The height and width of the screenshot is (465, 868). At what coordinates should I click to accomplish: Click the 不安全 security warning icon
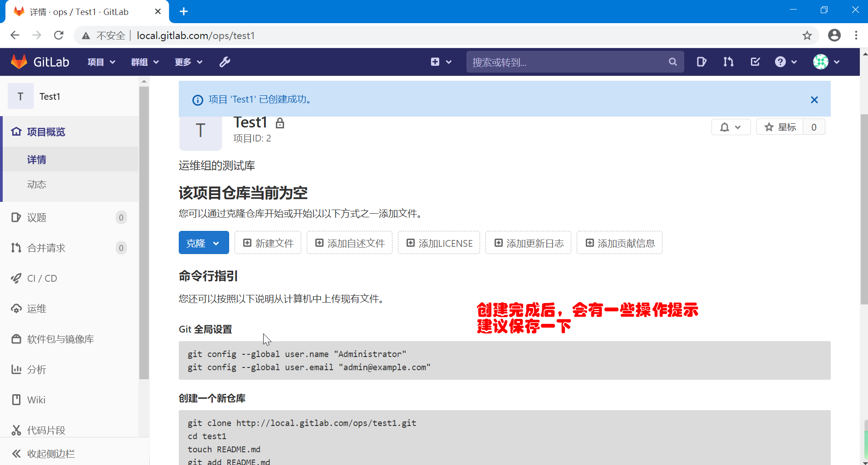(x=86, y=36)
